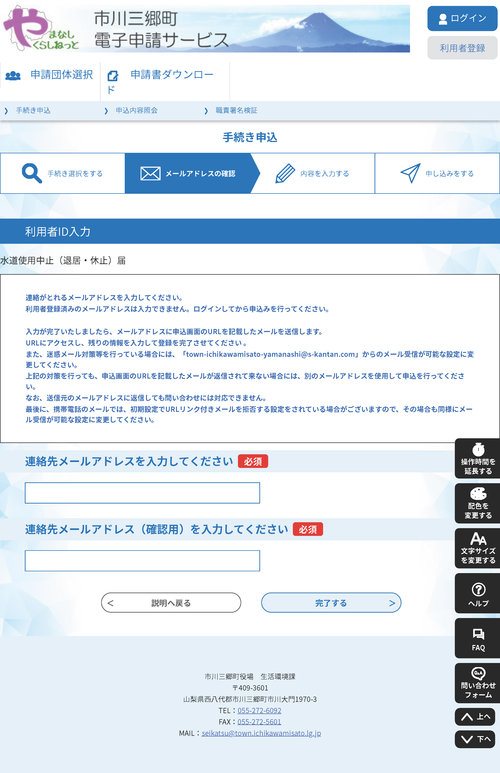
Task: Click the magnifier 手続き選択 step icon
Action: [32, 174]
